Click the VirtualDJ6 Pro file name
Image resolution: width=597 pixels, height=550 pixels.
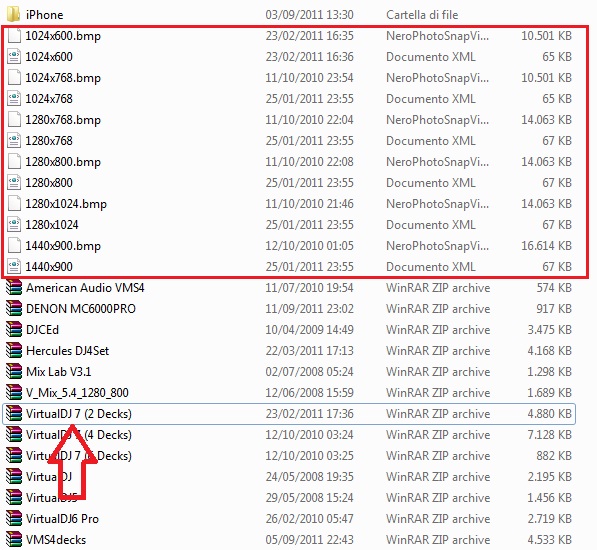click(62, 519)
